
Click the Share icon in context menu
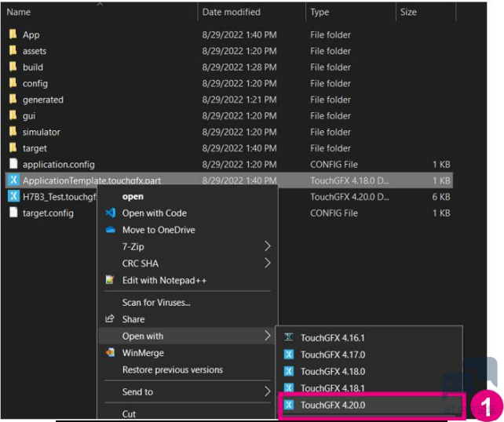point(110,318)
